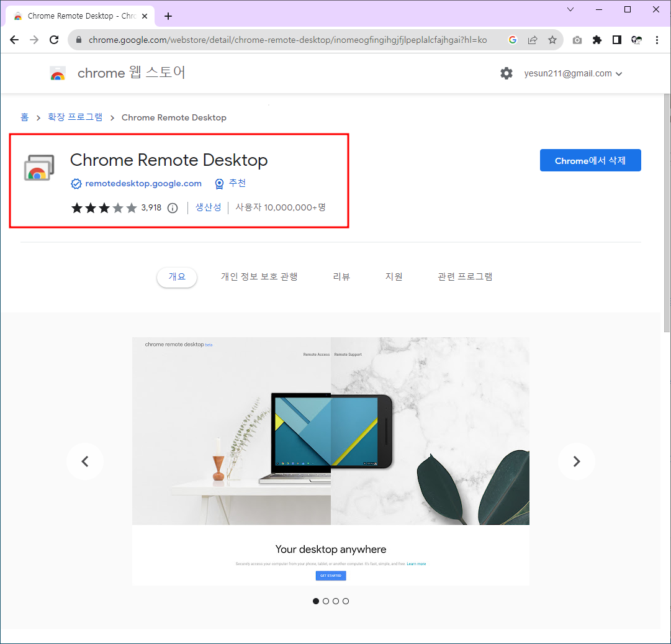Click the rating info circle icon
The height and width of the screenshot is (644, 671).
click(173, 208)
